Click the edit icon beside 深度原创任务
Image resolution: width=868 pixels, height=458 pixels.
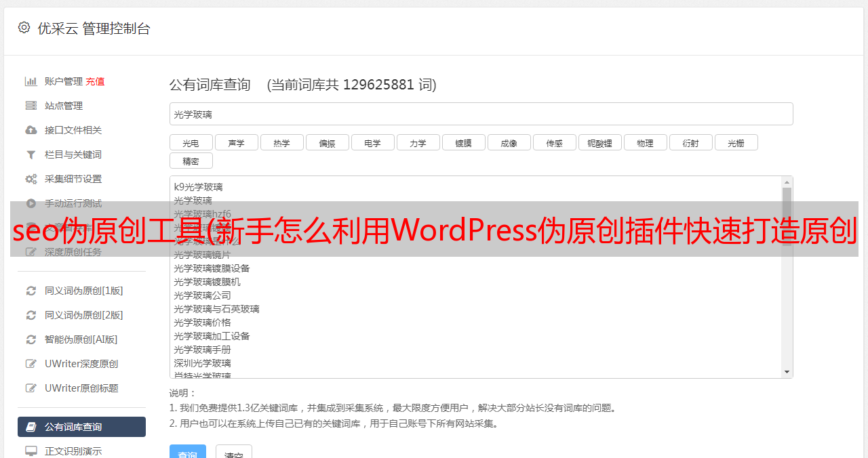pyautogui.click(x=31, y=252)
